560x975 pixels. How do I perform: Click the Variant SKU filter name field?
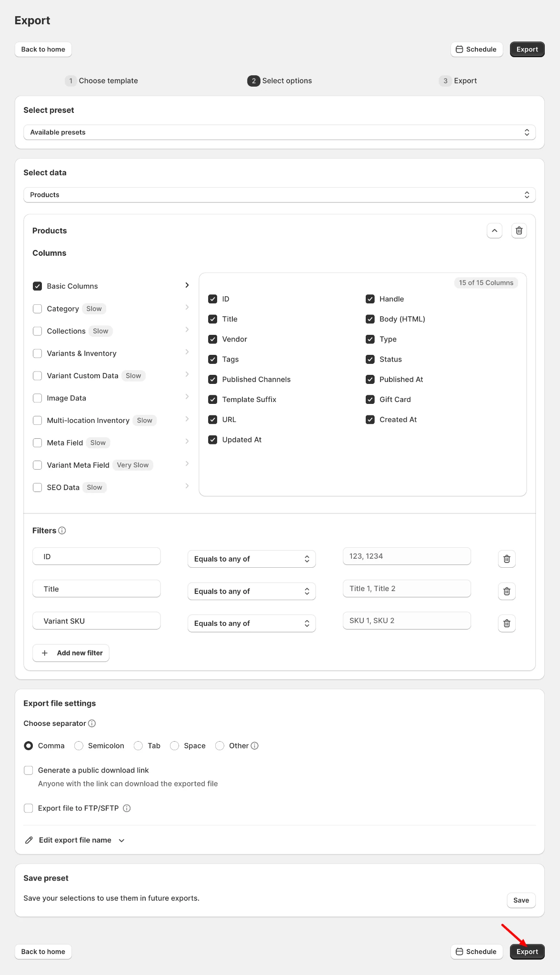point(97,621)
